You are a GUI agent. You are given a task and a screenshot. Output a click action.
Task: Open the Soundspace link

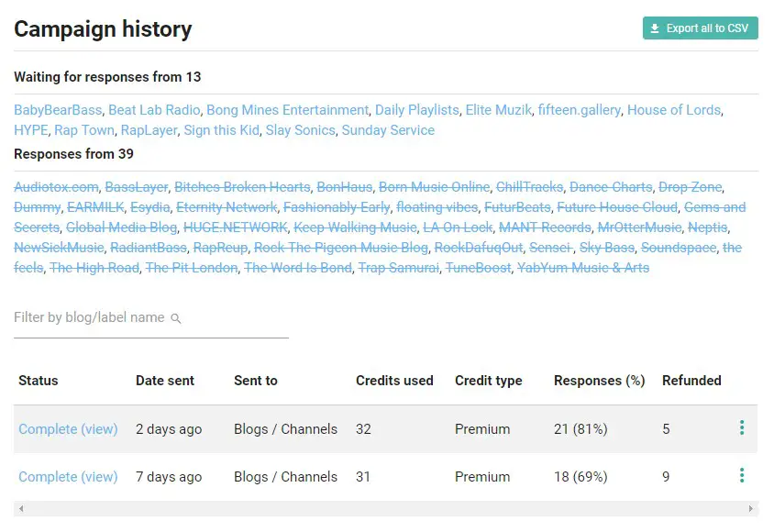(x=679, y=248)
